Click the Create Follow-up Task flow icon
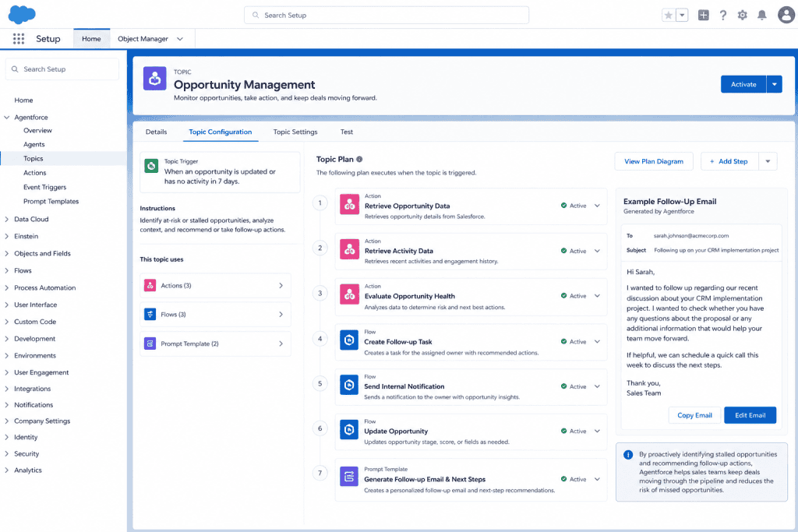The width and height of the screenshot is (798, 532). click(x=349, y=340)
